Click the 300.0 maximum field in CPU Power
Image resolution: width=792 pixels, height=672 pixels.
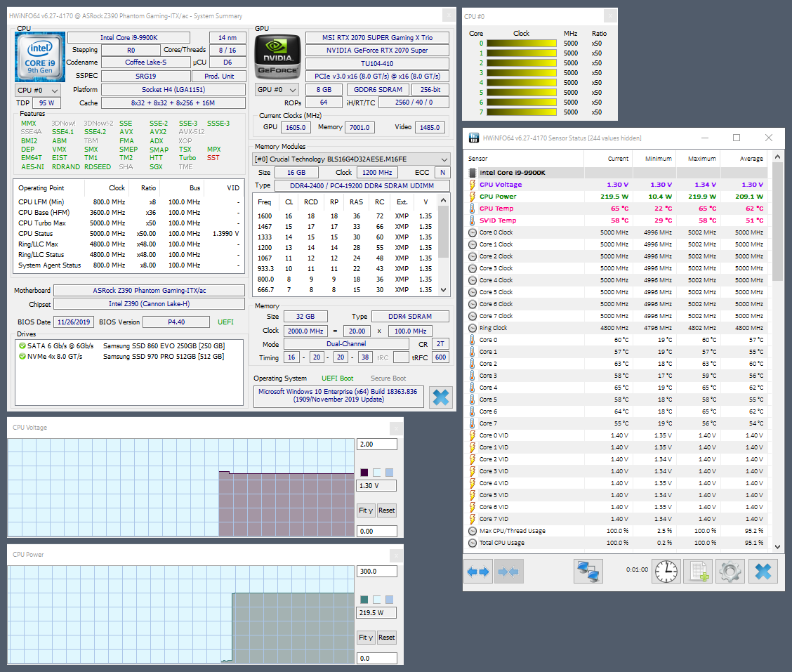pos(376,571)
